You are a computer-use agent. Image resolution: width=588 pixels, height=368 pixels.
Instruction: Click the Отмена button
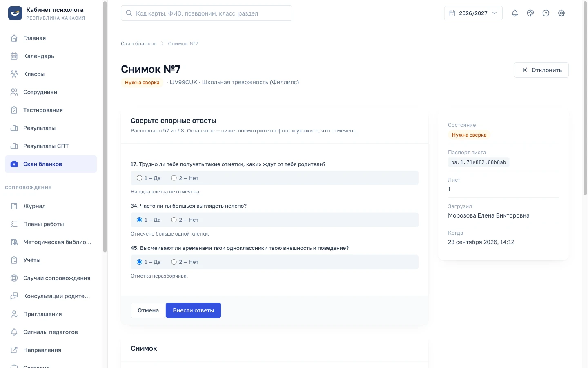tap(148, 310)
